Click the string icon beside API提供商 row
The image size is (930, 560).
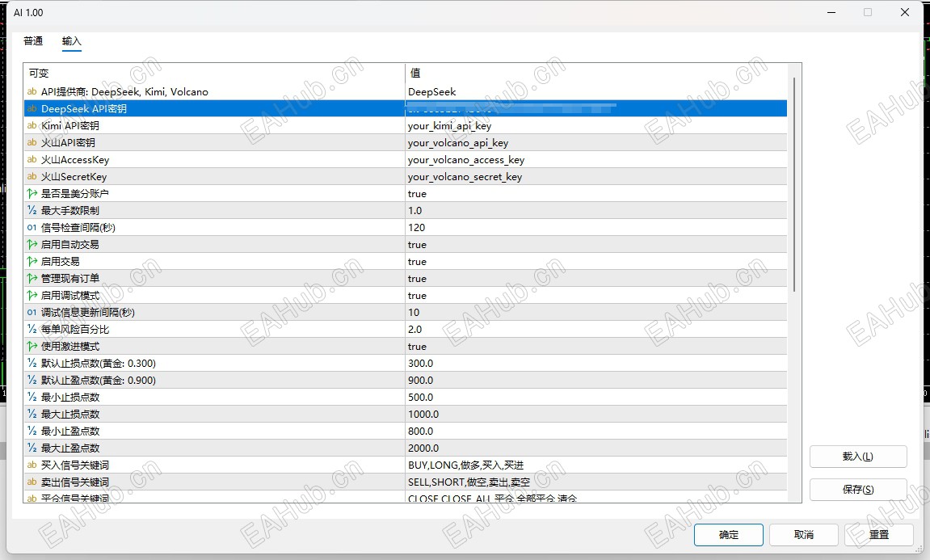[x=32, y=91]
